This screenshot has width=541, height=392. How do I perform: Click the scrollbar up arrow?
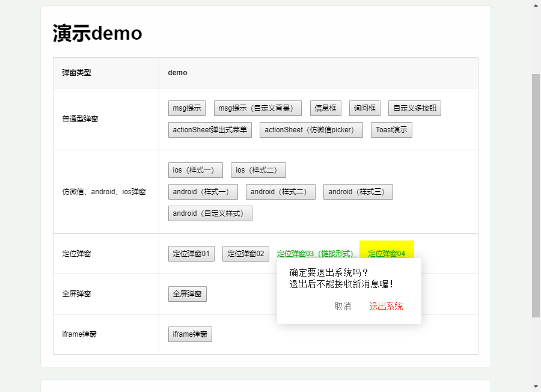pyautogui.click(x=536, y=5)
